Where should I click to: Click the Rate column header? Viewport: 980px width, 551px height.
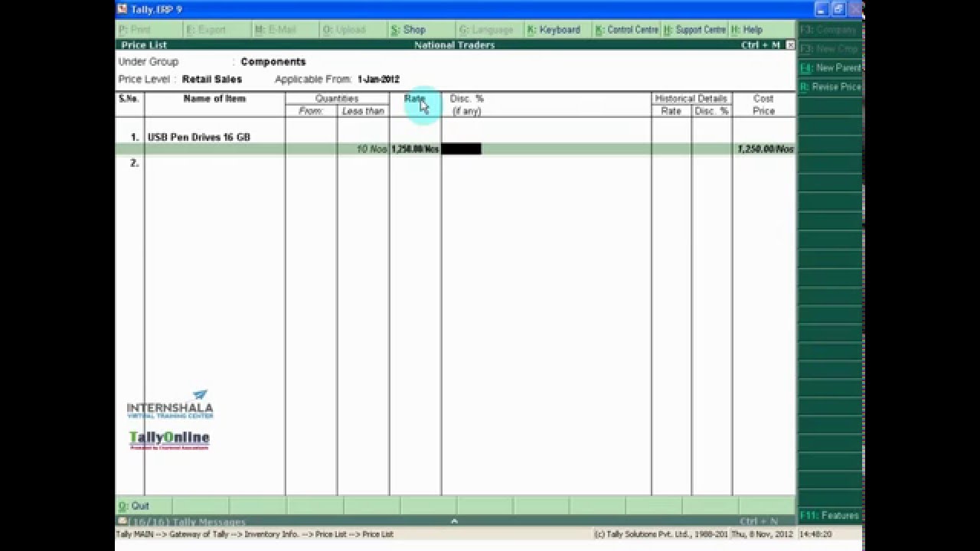pyautogui.click(x=414, y=99)
